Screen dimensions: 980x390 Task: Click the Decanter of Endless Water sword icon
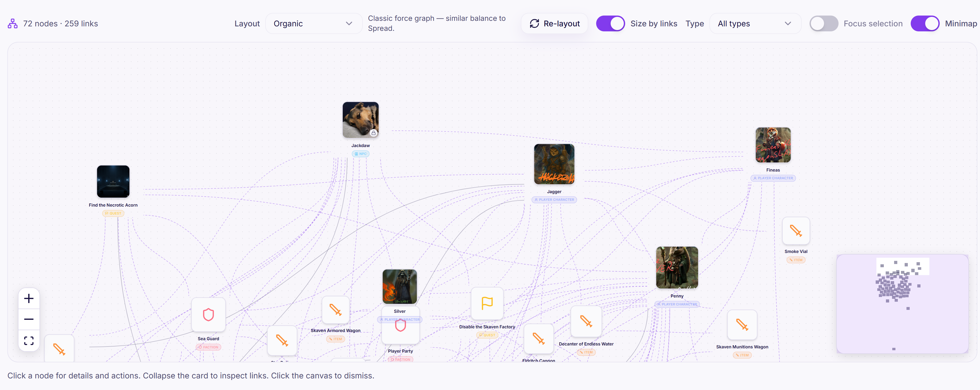point(586,321)
